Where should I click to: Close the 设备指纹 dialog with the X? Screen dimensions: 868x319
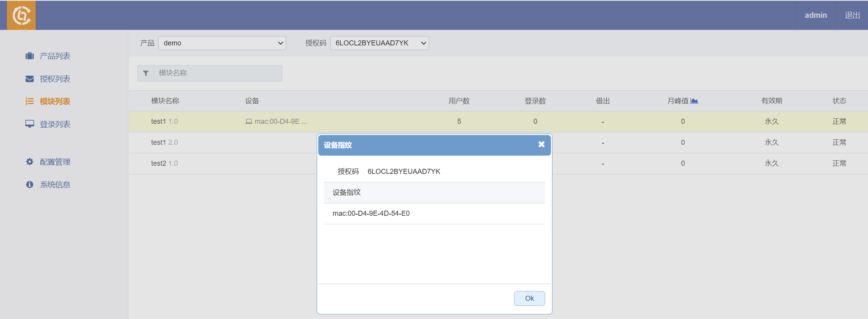542,144
